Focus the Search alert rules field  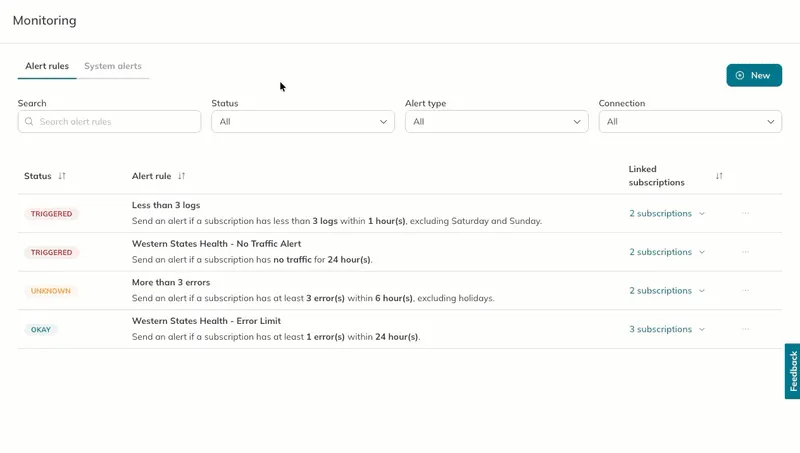(109, 122)
